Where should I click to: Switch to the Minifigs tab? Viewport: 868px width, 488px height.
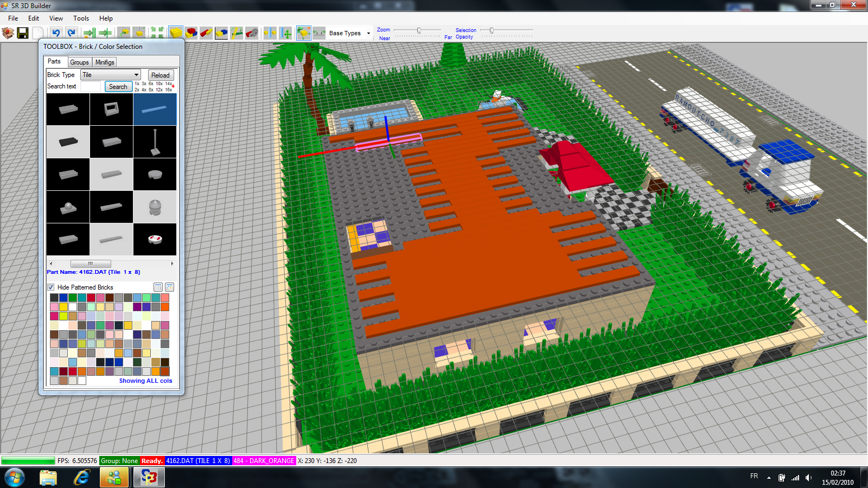(x=104, y=62)
